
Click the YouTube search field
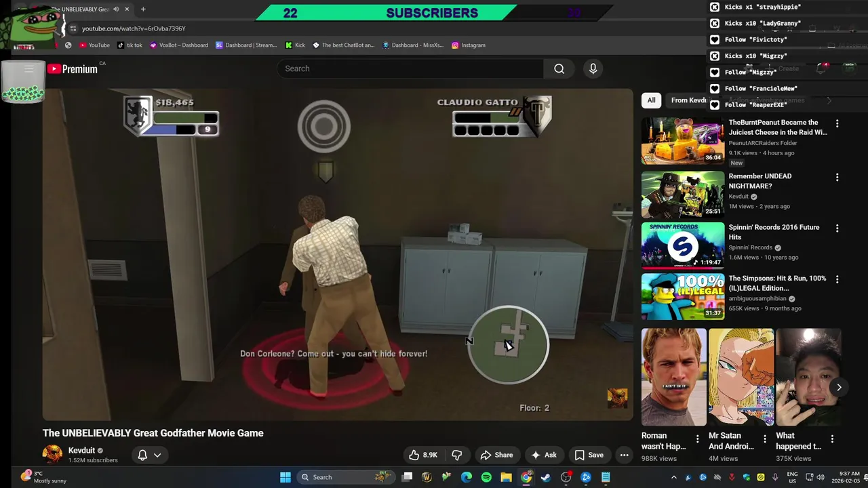pyautogui.click(x=410, y=68)
